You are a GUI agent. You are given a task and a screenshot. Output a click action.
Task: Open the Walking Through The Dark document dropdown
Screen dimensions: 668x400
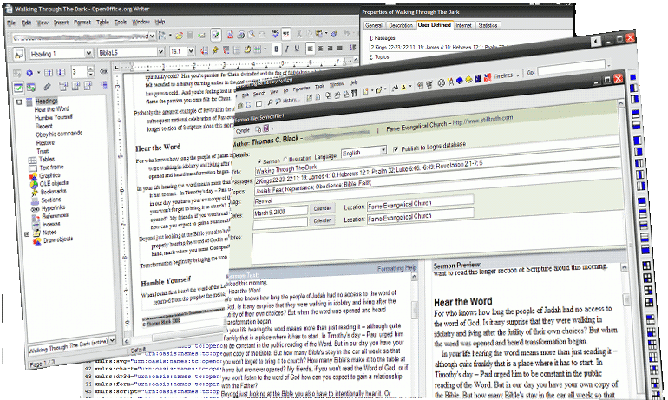click(x=112, y=340)
